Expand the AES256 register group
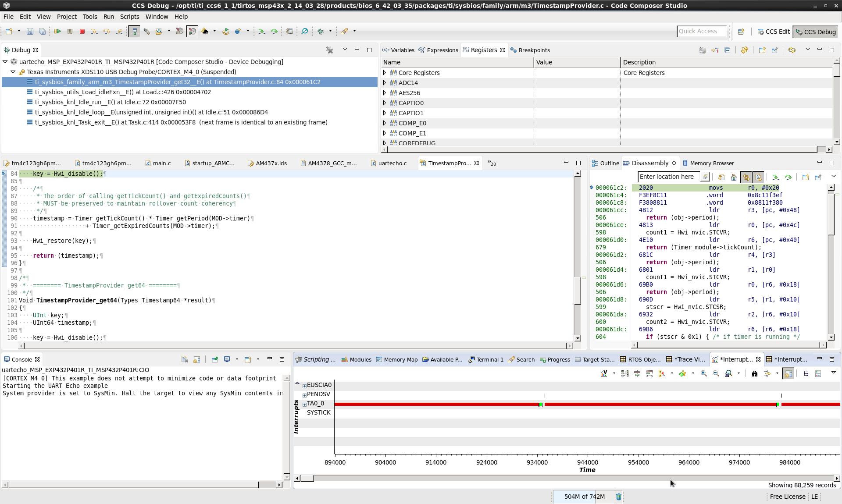Screen dimensions: 842x504 pos(385,93)
